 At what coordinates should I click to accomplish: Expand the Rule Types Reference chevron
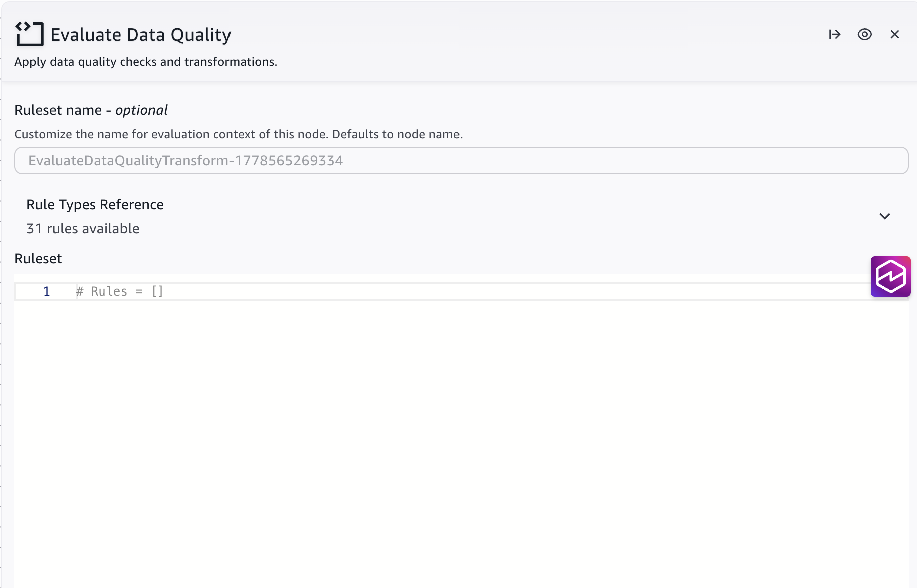click(885, 216)
